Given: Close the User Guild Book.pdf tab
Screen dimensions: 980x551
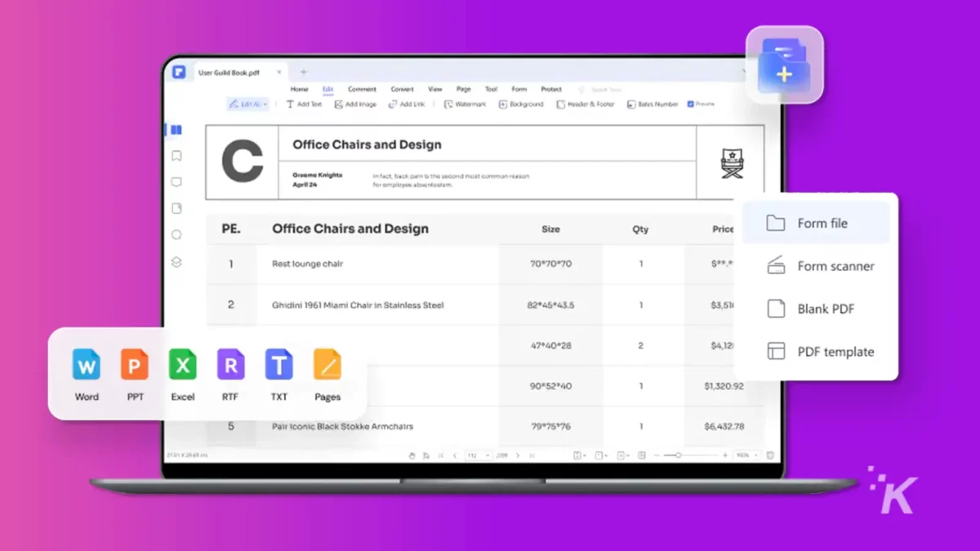Looking at the screenshot, I should [279, 73].
